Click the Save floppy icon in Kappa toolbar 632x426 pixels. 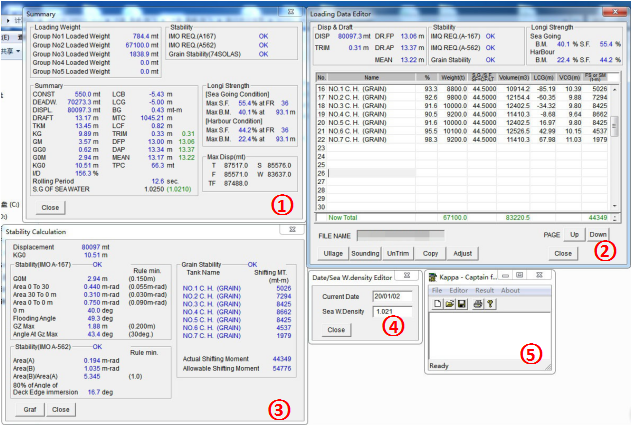click(x=462, y=304)
